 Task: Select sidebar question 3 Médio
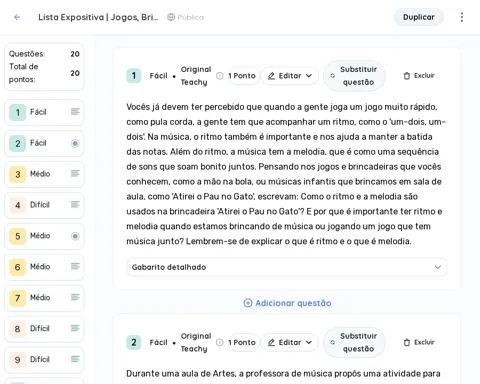point(44,174)
